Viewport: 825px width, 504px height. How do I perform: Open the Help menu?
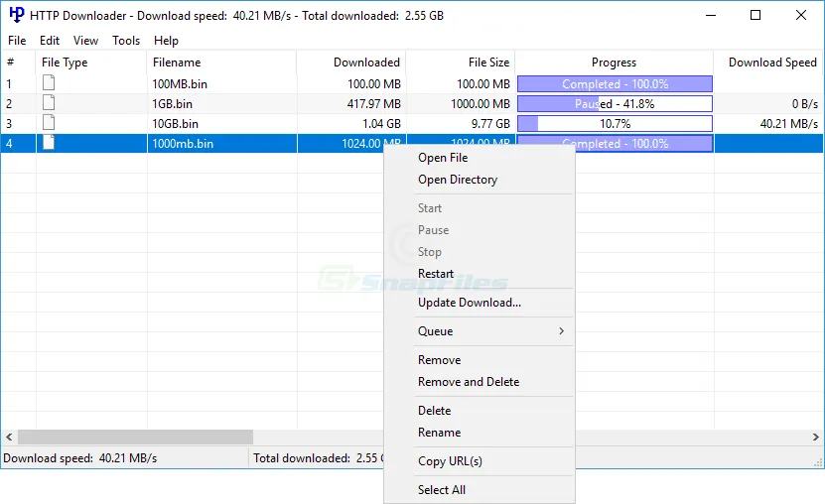pos(166,41)
